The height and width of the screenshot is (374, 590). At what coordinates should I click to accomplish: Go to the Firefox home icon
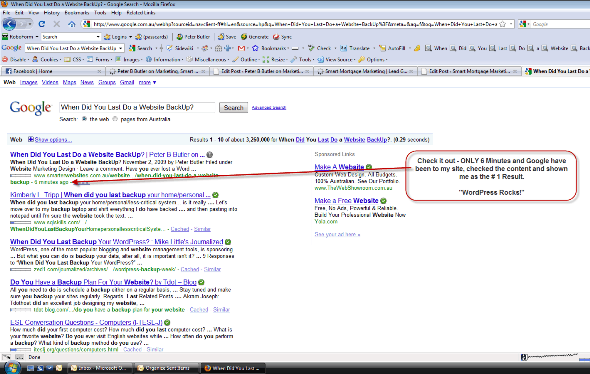[72, 24]
